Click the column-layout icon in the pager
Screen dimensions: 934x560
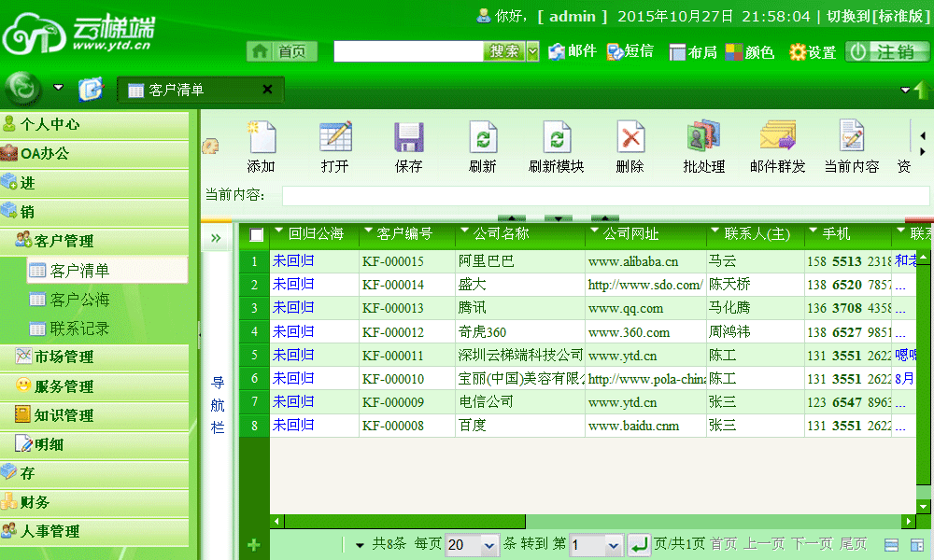click(917, 544)
